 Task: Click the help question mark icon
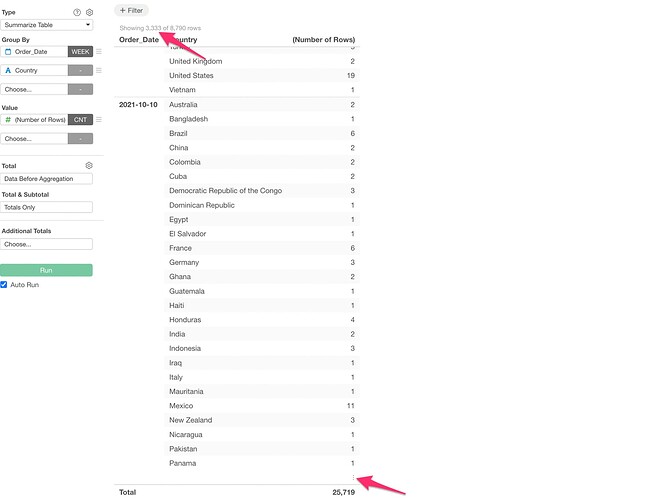tap(77, 12)
